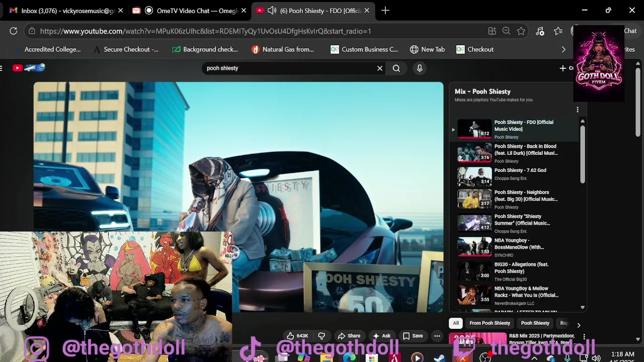The image size is (644, 362).
Task: Open the Background check bookmark
Action: 205,49
